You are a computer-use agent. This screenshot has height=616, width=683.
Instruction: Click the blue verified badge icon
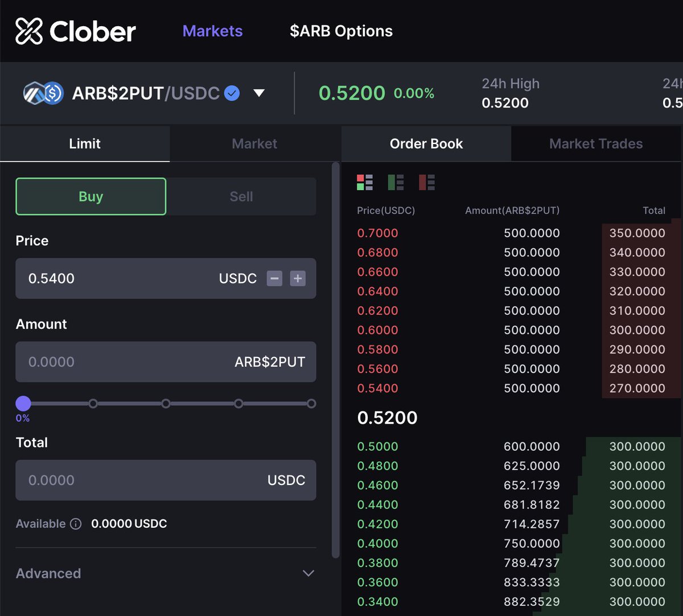pos(232,93)
